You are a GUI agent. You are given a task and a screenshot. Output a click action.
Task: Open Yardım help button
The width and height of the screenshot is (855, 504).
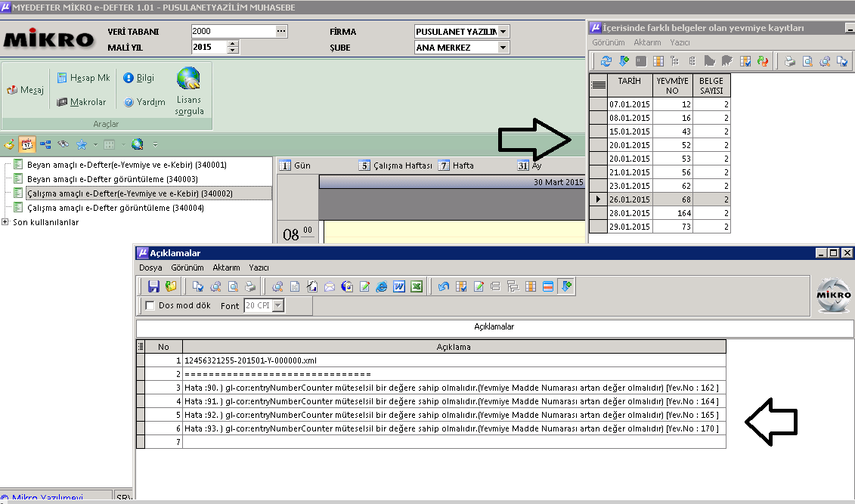pos(144,102)
